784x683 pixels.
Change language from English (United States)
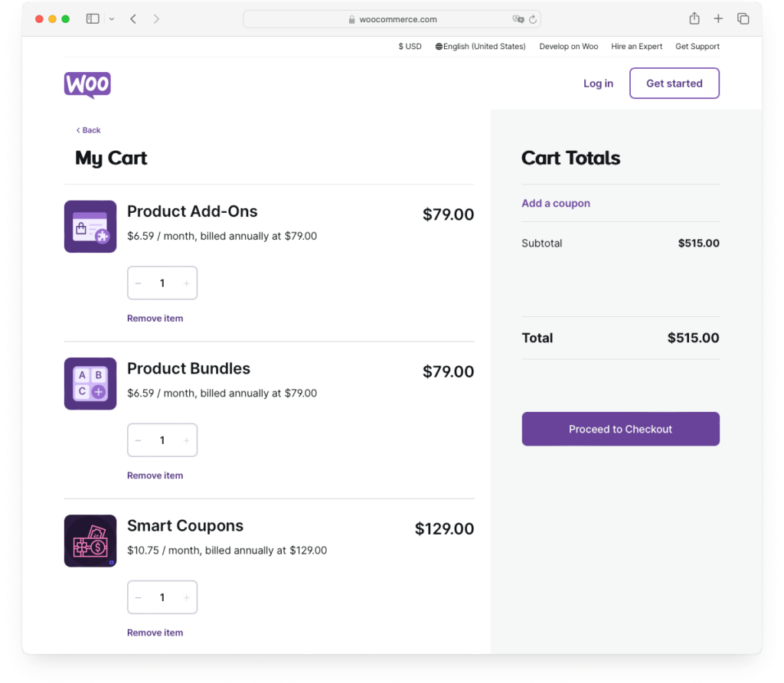[480, 46]
